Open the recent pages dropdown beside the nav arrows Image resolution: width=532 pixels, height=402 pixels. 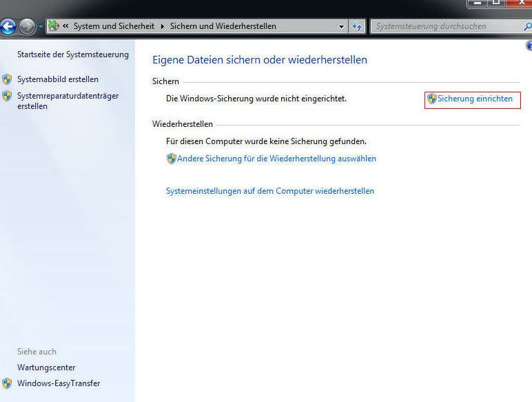pos(41,26)
